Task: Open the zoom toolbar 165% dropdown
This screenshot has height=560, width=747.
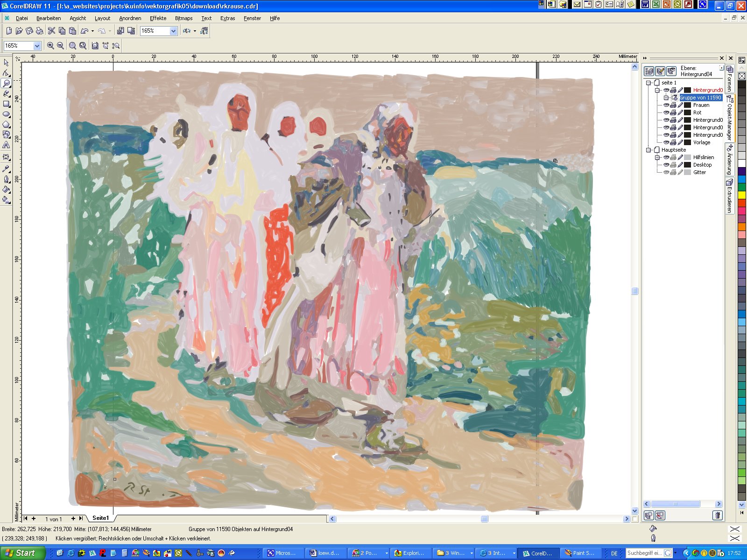Action: 37,46
